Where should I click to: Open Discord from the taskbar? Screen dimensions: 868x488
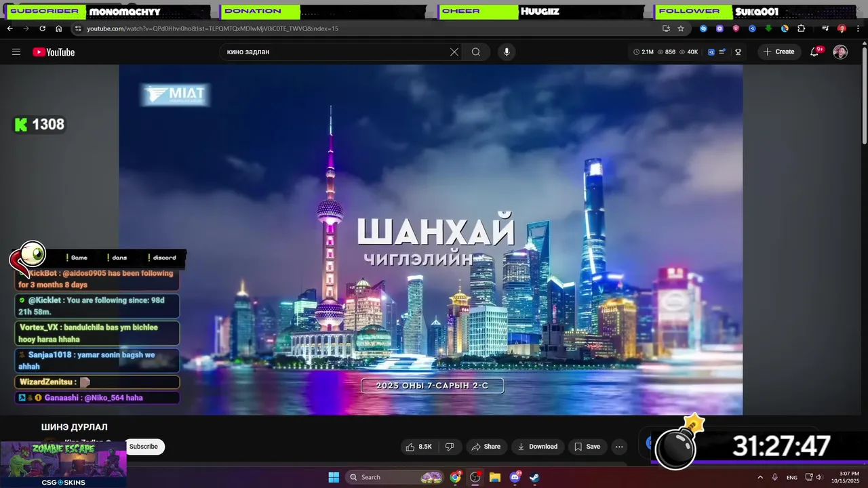515,477
